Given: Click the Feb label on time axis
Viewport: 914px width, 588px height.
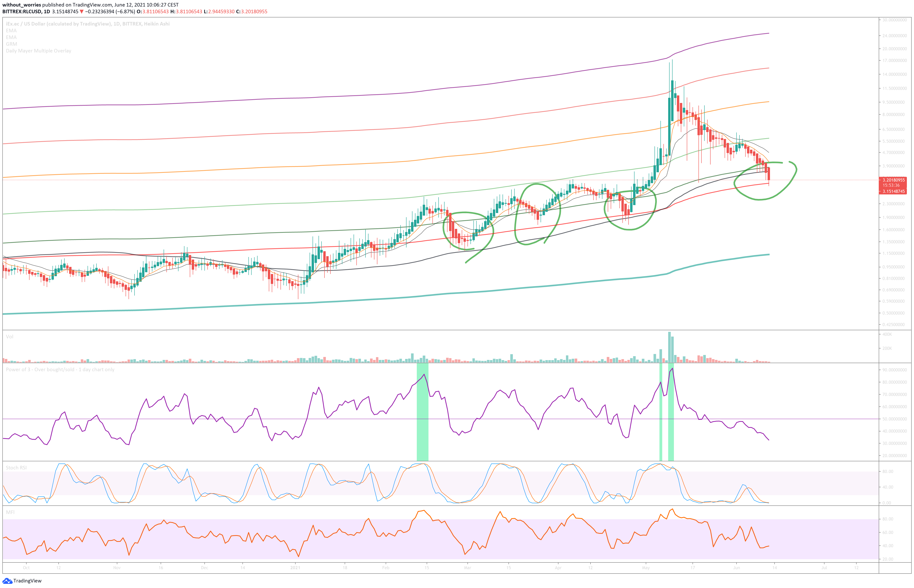Looking at the screenshot, I should tap(386, 568).
